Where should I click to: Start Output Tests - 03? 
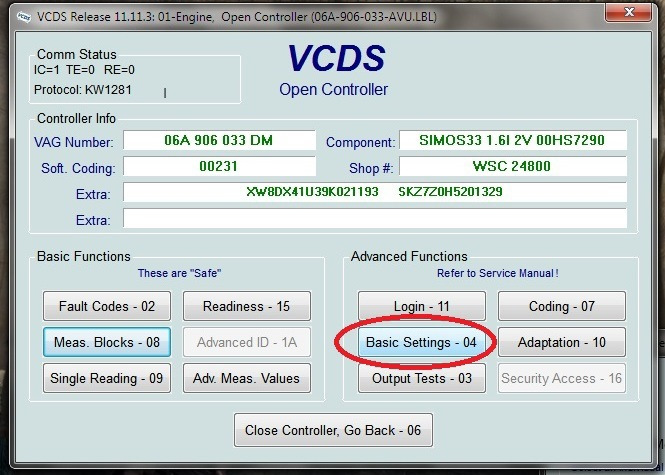[x=422, y=378]
